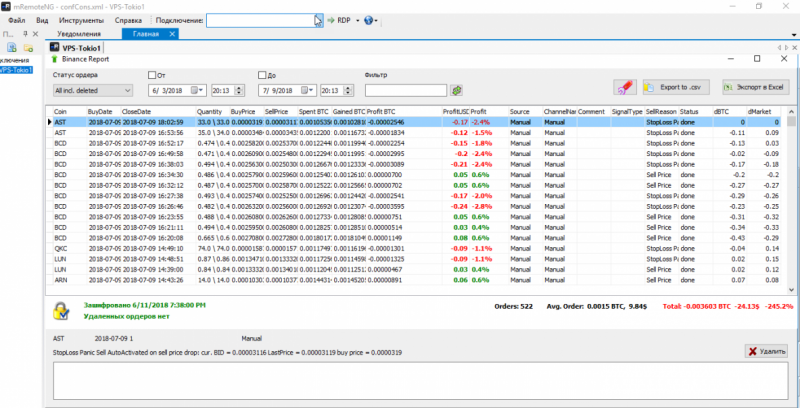The height and width of the screenshot is (408, 800).
Task: Click the Export to .csv button
Action: point(676,88)
